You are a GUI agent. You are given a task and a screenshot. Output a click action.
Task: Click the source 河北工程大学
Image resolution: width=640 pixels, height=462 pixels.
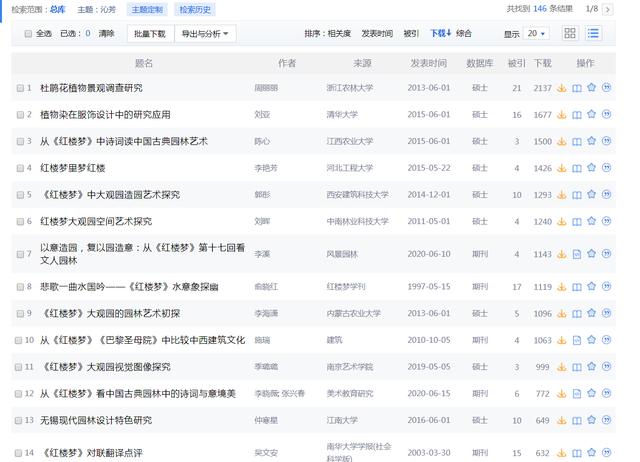pyautogui.click(x=350, y=168)
